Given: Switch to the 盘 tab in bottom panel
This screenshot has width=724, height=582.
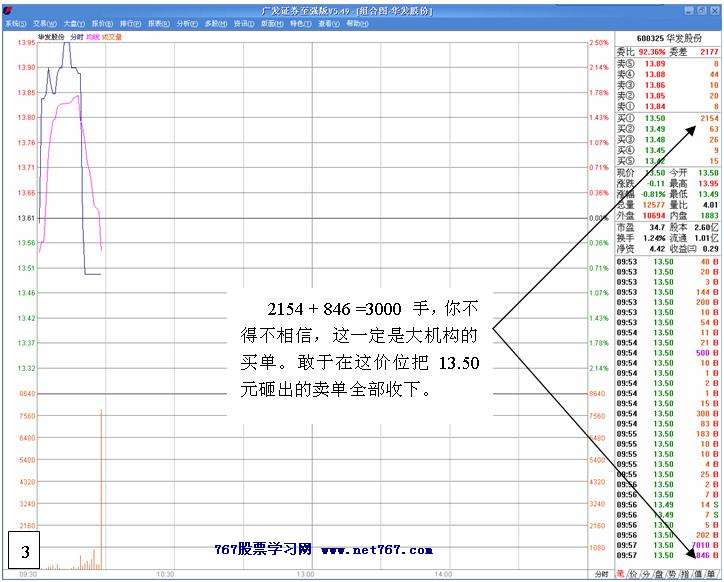Looking at the screenshot, I should click(x=659, y=575).
